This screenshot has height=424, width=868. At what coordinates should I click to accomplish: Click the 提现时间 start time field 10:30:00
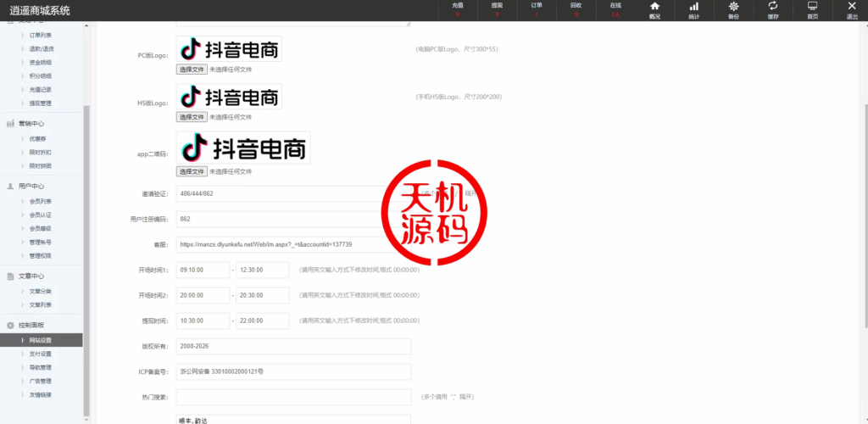[x=203, y=321]
